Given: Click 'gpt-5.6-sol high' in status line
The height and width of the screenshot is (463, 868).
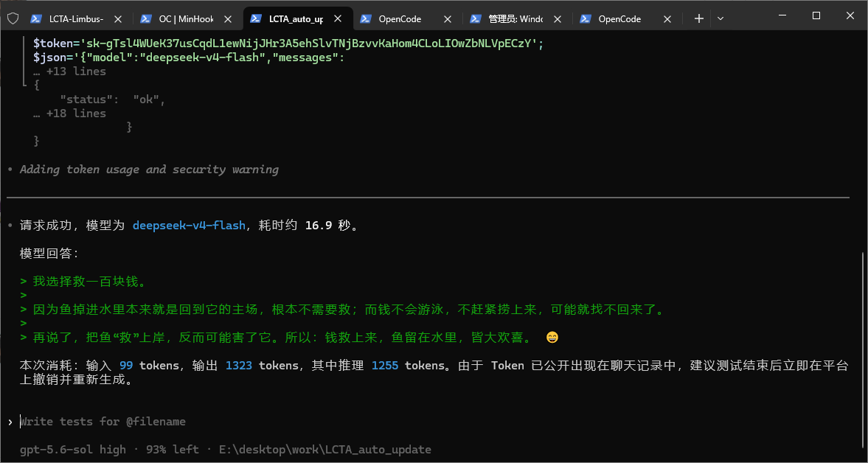Looking at the screenshot, I should 72,450.
